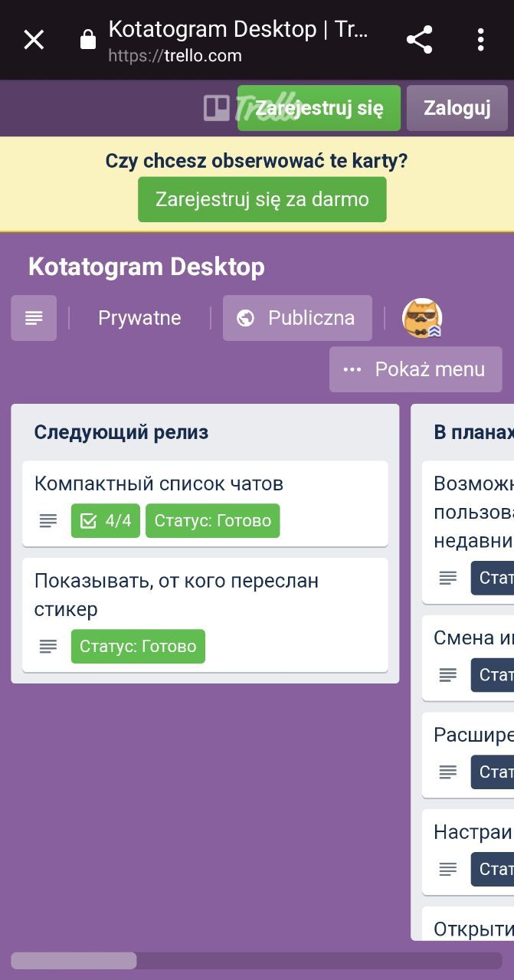This screenshot has width=514, height=980.
Task: Tap page title Kotatogram Desktop | Tr… in browser
Action: pyautogui.click(x=238, y=29)
